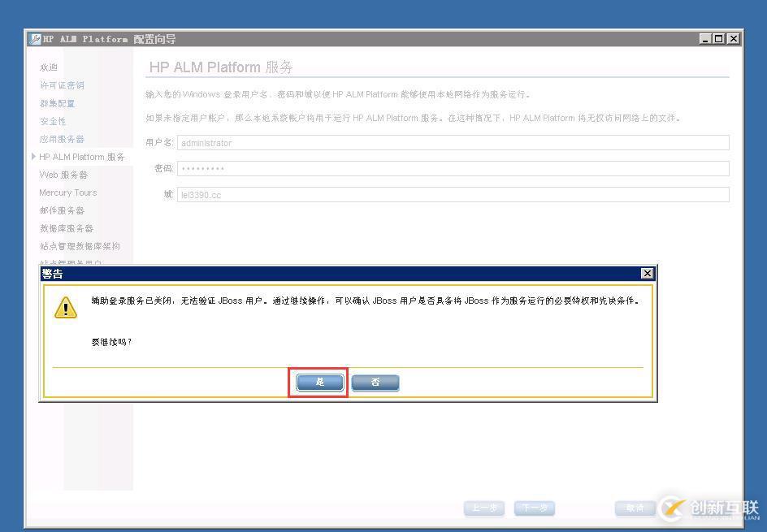Click the administrator username input field
Image resolution: width=767 pixels, height=532 pixels.
coord(455,143)
